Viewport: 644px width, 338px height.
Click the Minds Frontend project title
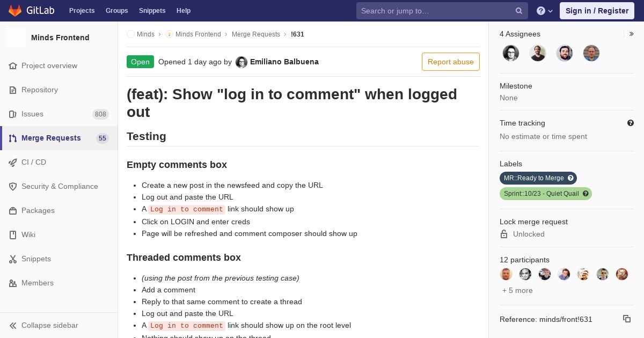(x=60, y=38)
